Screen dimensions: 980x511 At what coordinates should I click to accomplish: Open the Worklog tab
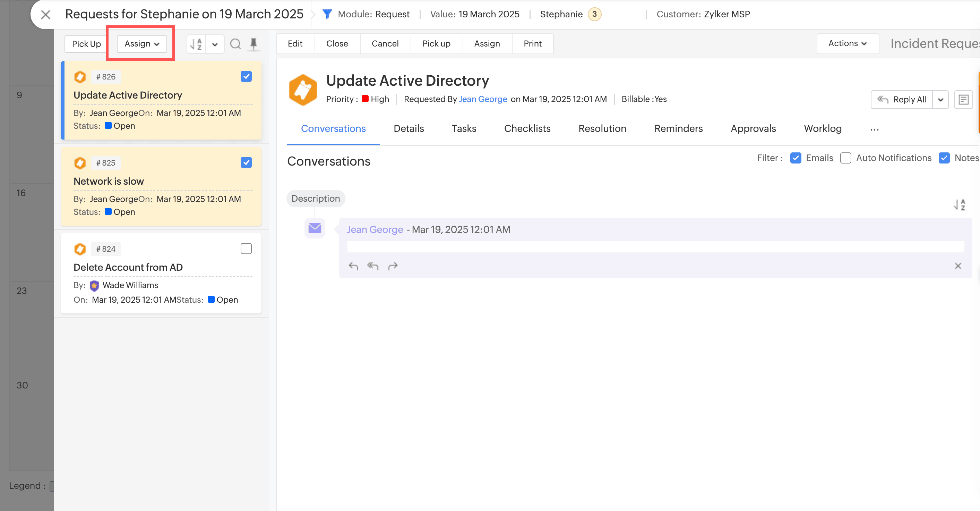click(x=823, y=129)
